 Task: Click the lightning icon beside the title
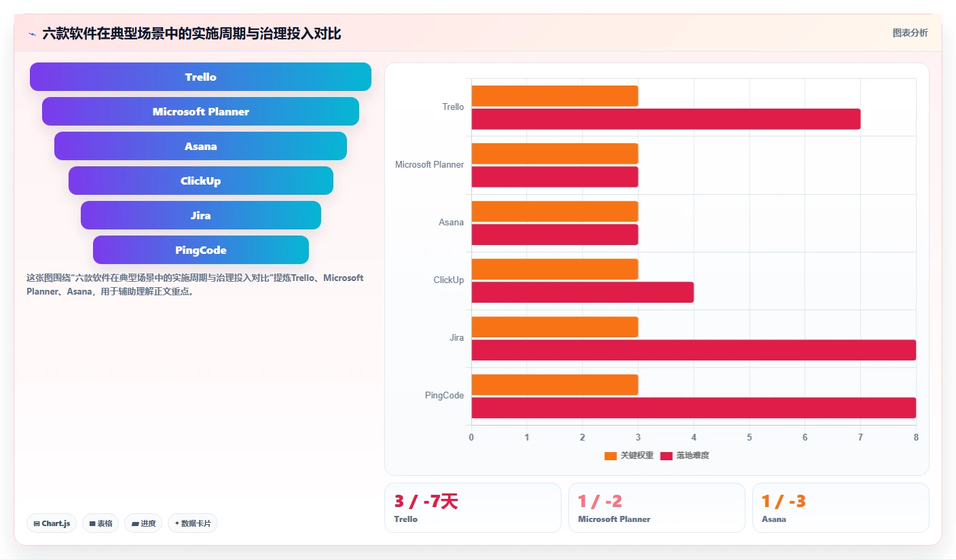click(x=32, y=34)
